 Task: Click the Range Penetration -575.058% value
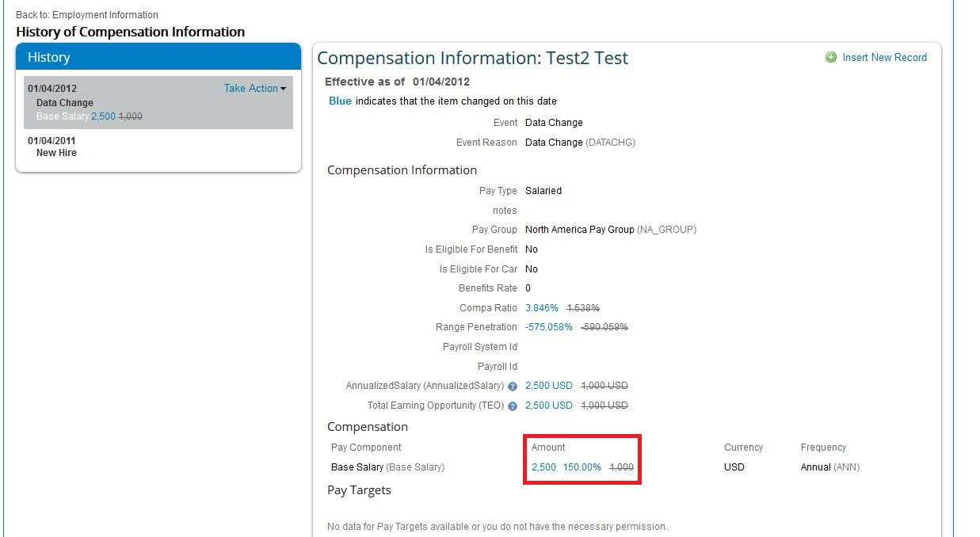(x=549, y=327)
